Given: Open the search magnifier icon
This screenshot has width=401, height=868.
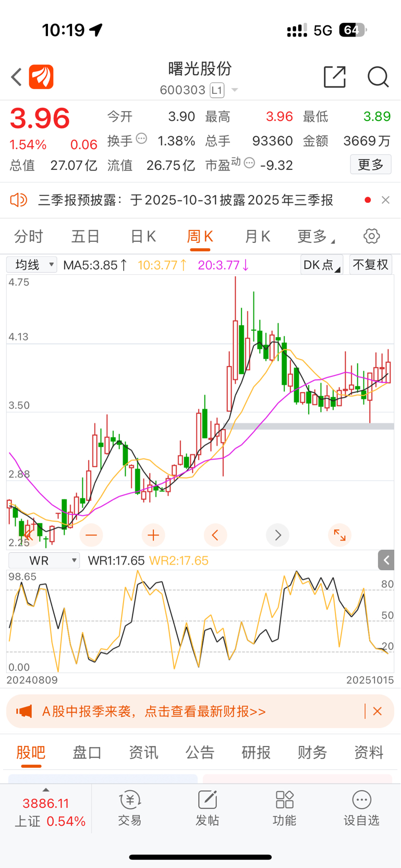Looking at the screenshot, I should click(x=378, y=77).
